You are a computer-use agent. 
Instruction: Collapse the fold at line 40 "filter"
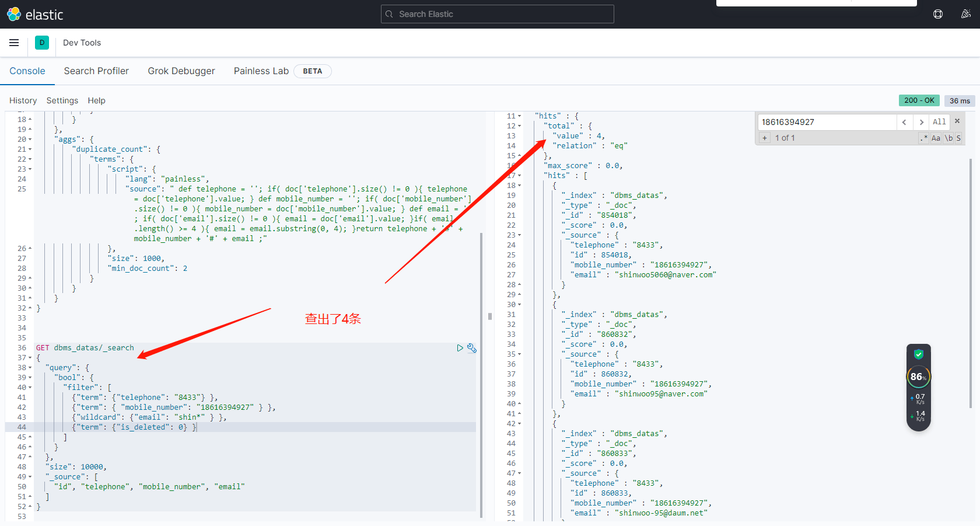click(x=30, y=388)
